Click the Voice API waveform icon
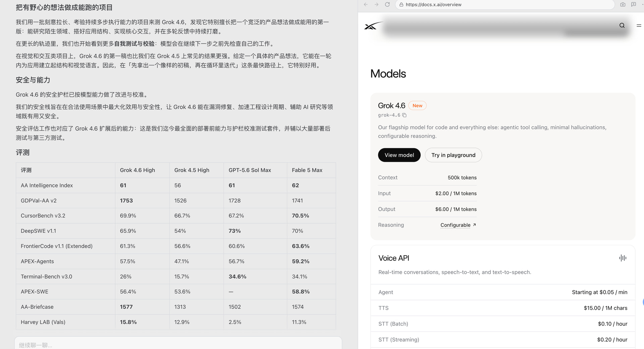This screenshot has width=644, height=349. pos(623,258)
